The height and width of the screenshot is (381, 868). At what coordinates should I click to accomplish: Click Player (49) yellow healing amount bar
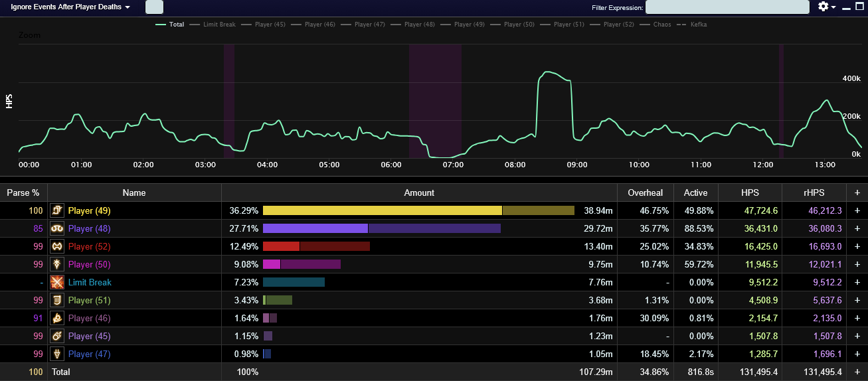pyautogui.click(x=383, y=210)
